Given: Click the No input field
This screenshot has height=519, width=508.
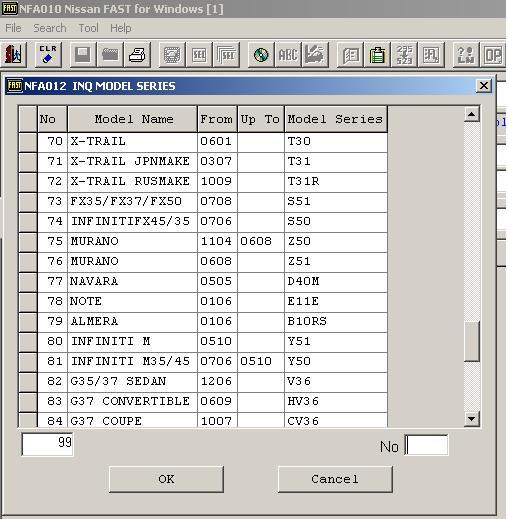Looking at the screenshot, I should pyautogui.click(x=426, y=445).
